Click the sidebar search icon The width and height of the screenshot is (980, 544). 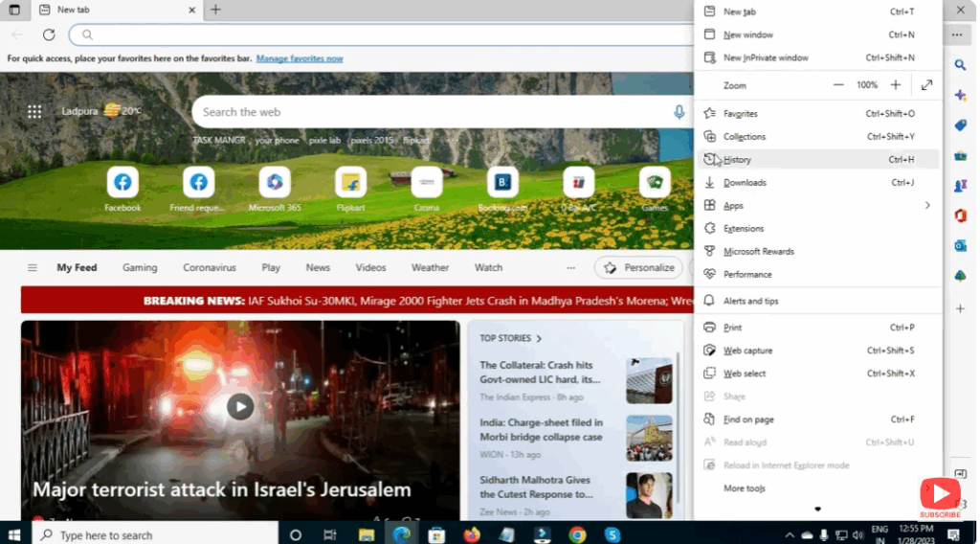[x=961, y=65]
